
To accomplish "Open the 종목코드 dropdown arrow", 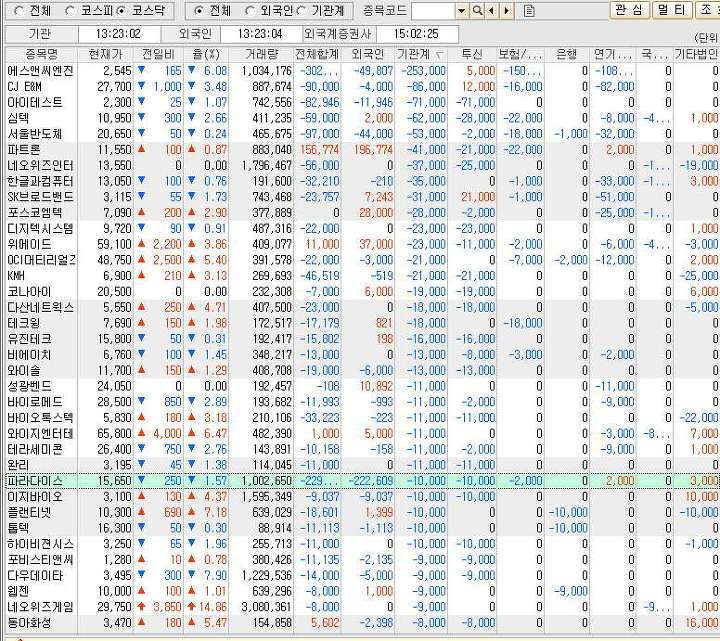I will click(462, 10).
